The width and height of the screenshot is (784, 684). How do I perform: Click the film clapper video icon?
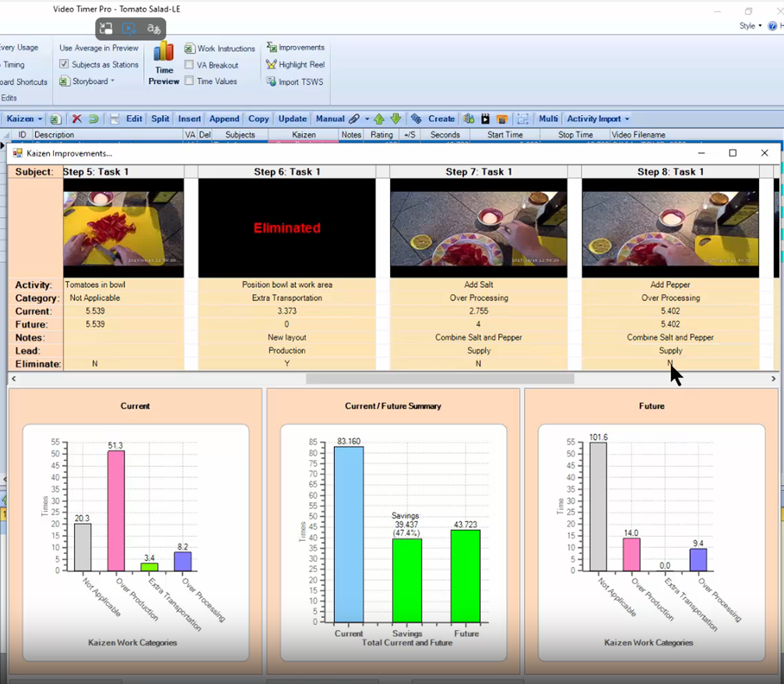click(x=485, y=119)
